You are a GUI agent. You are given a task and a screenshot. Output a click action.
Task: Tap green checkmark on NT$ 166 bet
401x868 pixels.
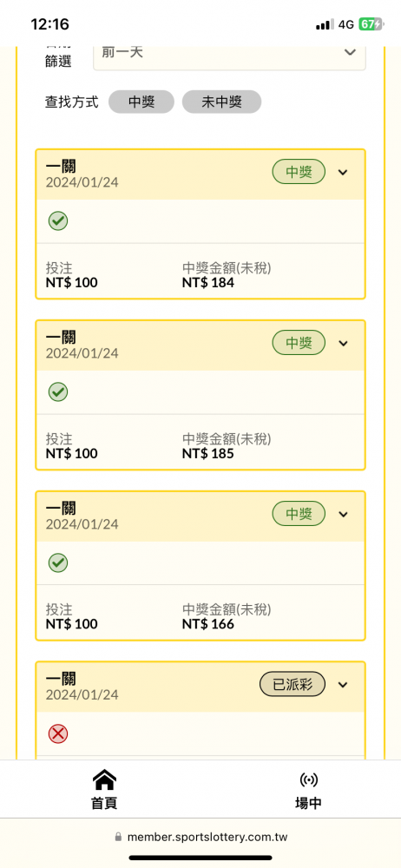[x=58, y=563]
